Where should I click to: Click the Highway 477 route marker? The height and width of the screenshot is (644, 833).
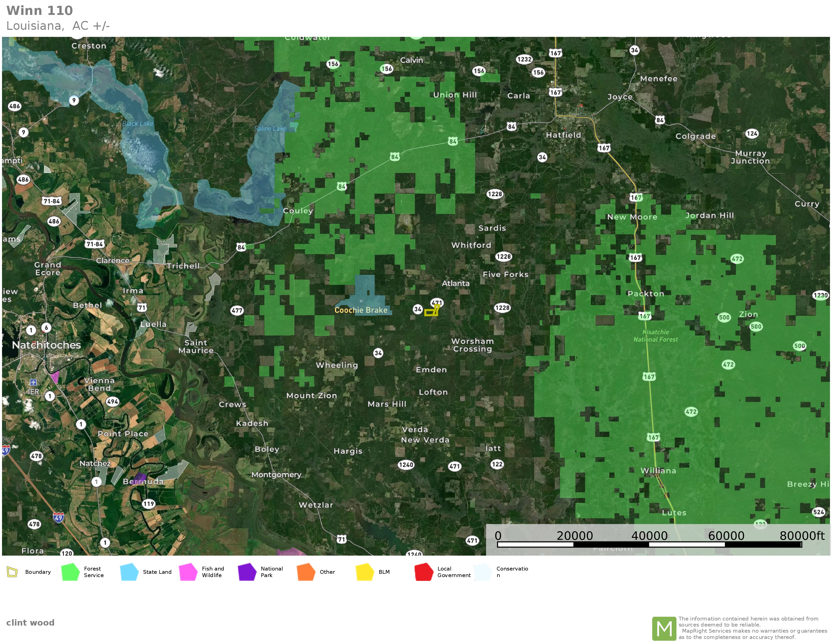[237, 310]
